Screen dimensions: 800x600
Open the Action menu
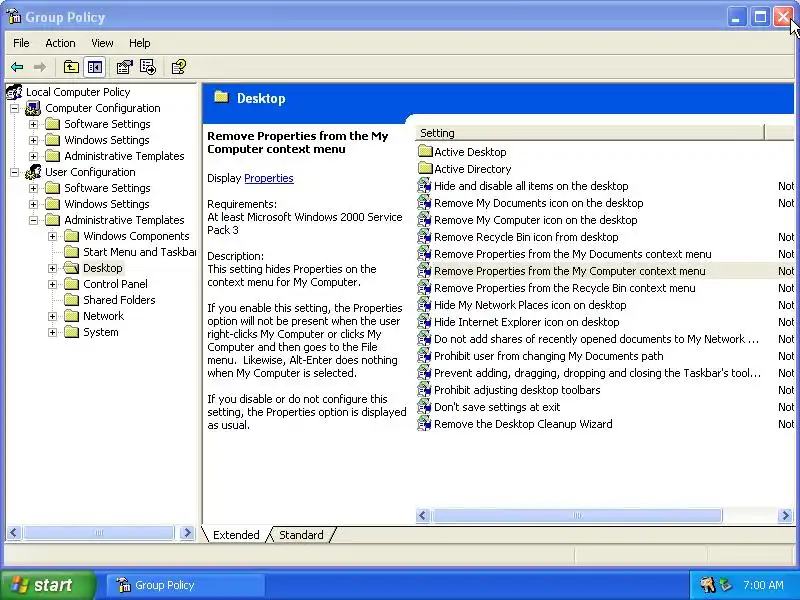[60, 43]
